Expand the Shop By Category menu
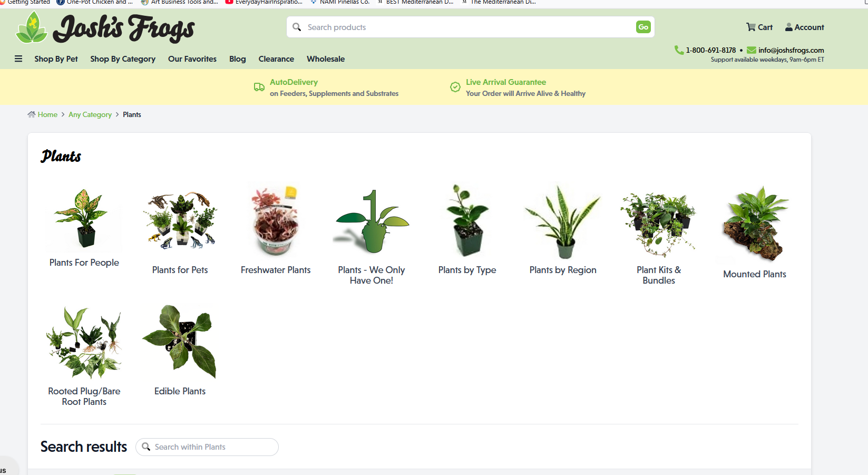 123,59
